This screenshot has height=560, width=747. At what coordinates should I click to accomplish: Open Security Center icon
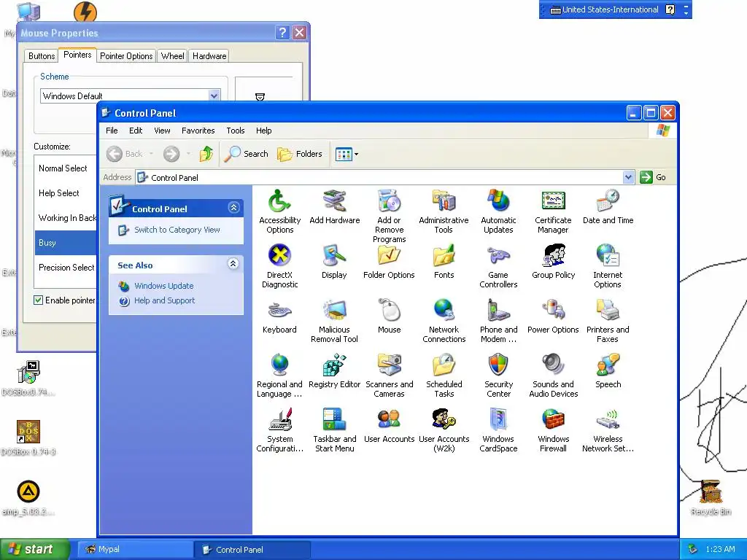pyautogui.click(x=498, y=376)
